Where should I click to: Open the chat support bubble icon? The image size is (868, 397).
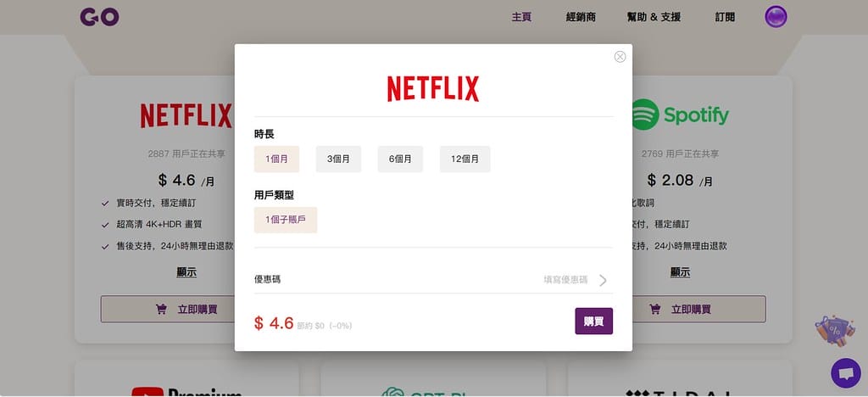pos(845,372)
